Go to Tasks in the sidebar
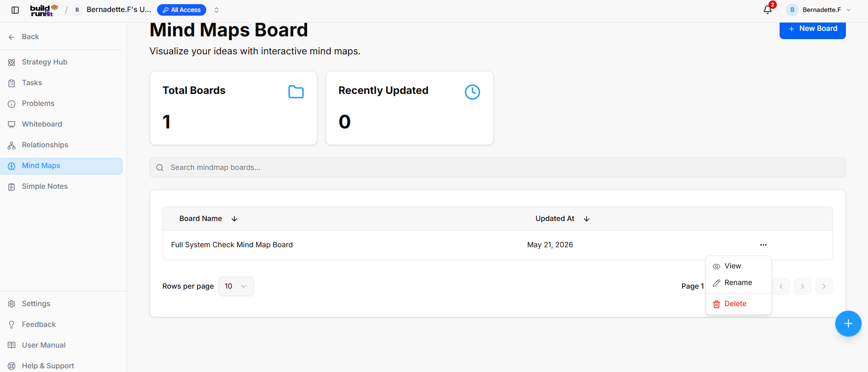The image size is (868, 372). (61, 83)
